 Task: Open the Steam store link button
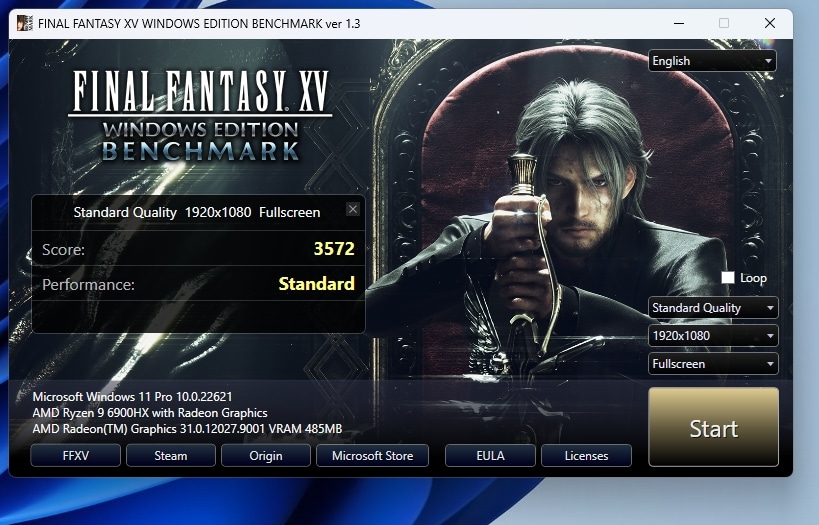[x=170, y=456]
